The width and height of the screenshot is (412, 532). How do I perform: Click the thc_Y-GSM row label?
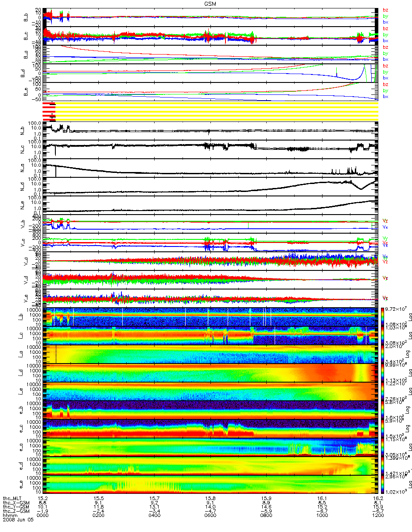(x=15, y=506)
